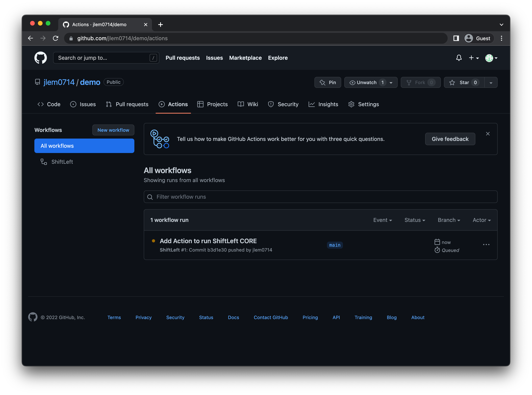Switch to the repository Issues tab
The height and width of the screenshot is (395, 532).
pos(83,104)
